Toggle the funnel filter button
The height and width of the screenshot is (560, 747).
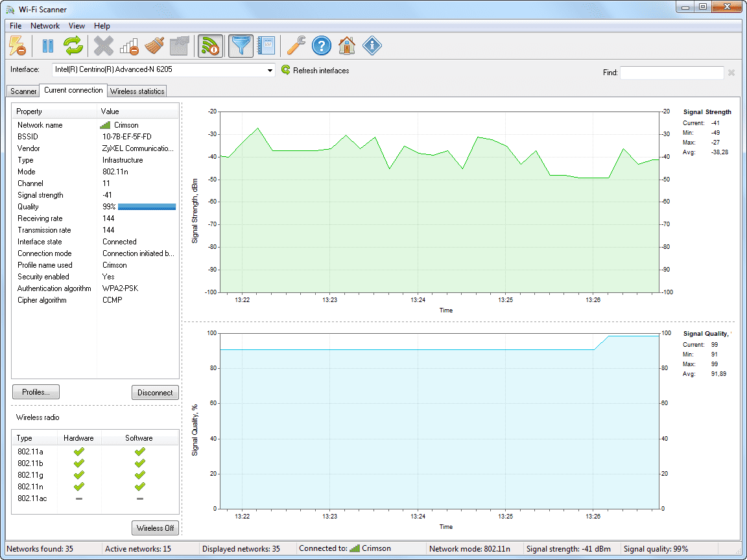click(x=241, y=46)
